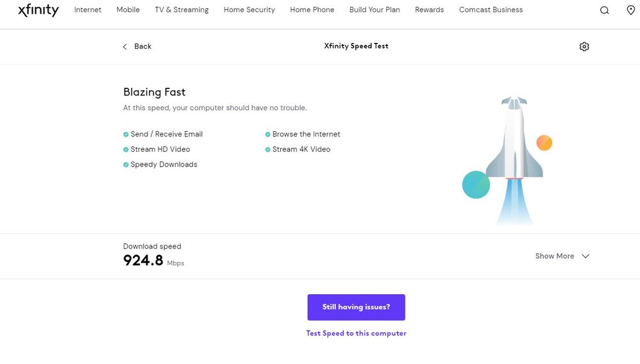Image resolution: width=640 pixels, height=364 pixels.
Task: Click the Send / Receive Email text
Action: point(167,134)
